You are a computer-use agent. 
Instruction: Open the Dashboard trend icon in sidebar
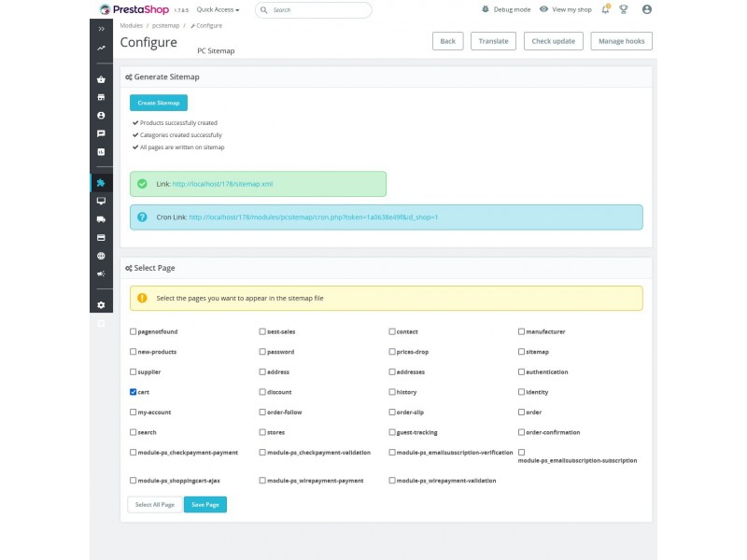[101, 48]
